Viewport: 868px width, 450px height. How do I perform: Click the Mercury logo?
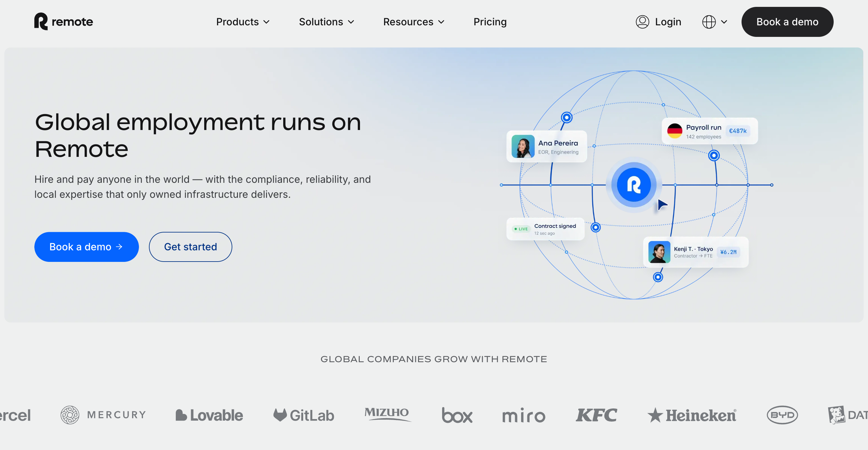pyautogui.click(x=103, y=415)
